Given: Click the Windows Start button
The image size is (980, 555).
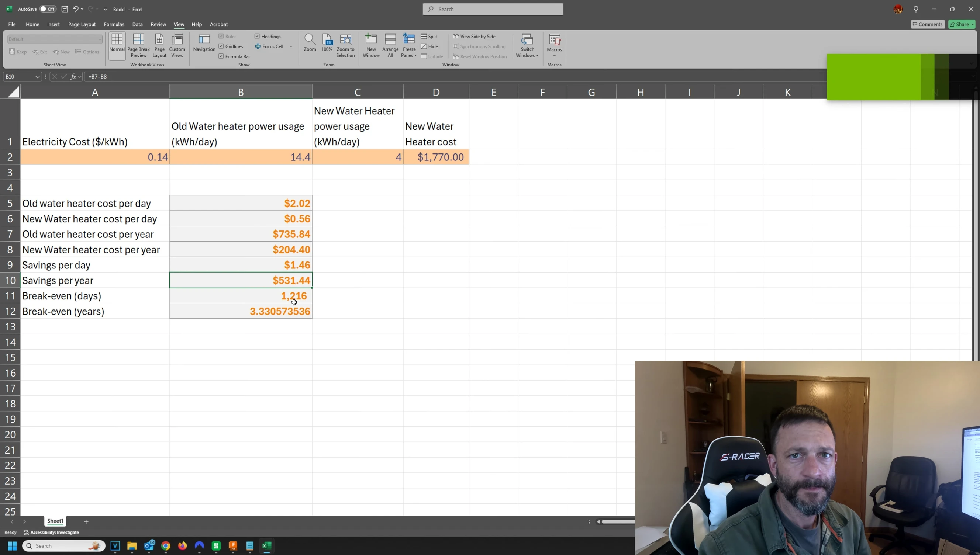Looking at the screenshot, I should (x=12, y=546).
